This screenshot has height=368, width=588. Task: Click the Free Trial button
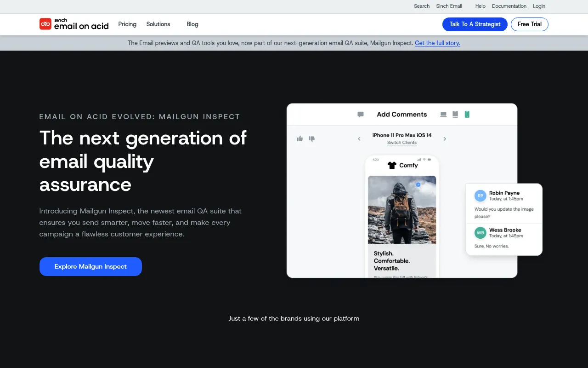coord(530,24)
